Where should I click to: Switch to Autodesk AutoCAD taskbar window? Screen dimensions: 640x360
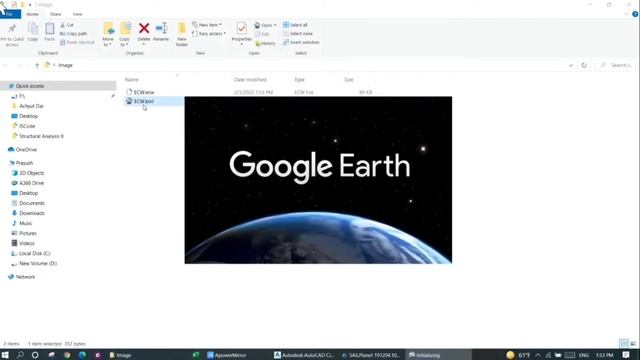click(304, 355)
